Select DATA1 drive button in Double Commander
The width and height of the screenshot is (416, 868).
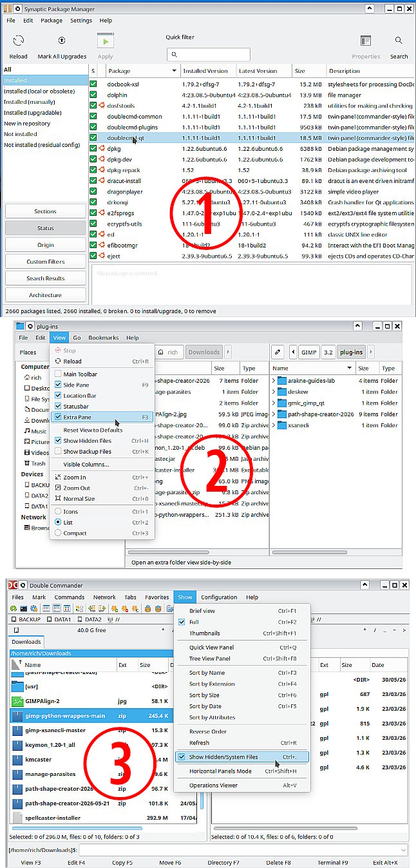click(58, 619)
